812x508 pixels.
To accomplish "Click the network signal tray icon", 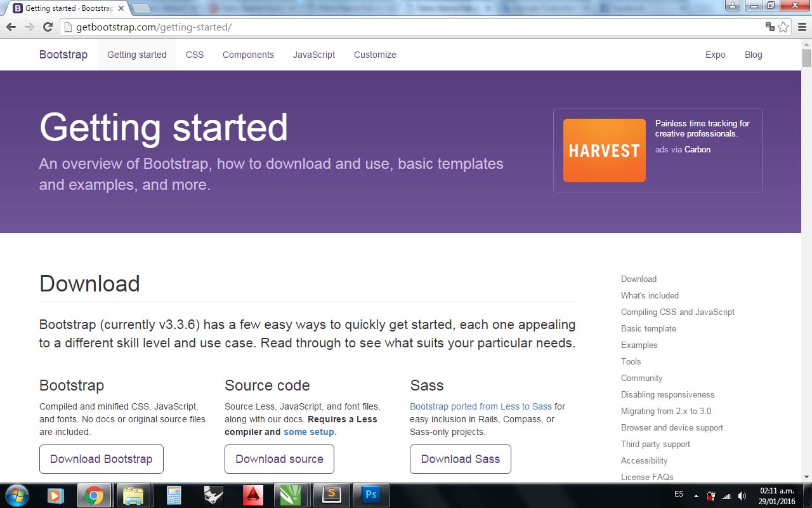I will click(727, 496).
